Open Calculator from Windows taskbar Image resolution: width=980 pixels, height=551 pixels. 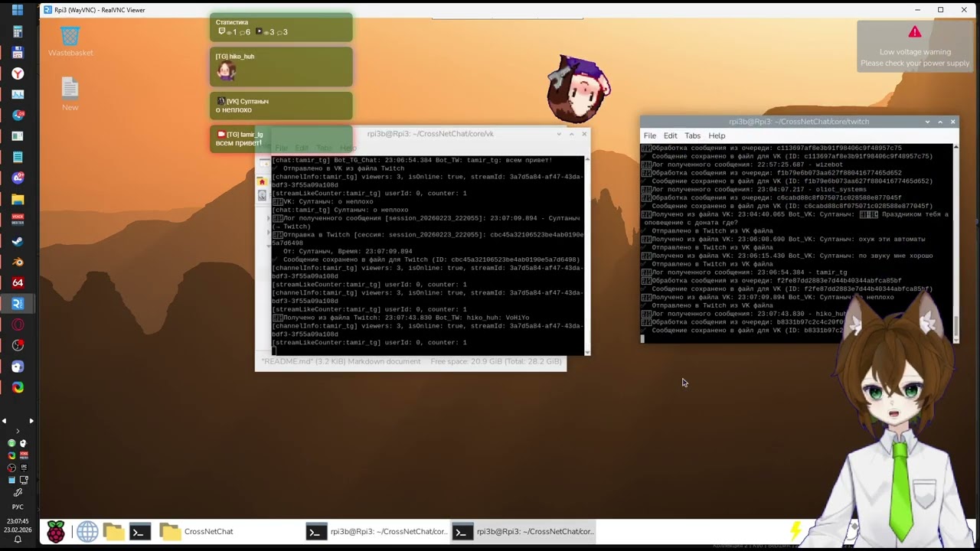coord(18,32)
